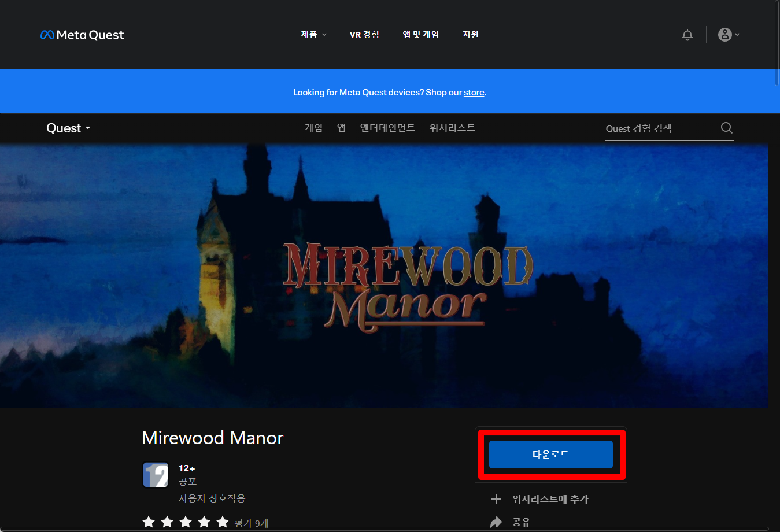780x532 pixels.
Task: Click the plus icon for wishlist
Action: pos(496,499)
